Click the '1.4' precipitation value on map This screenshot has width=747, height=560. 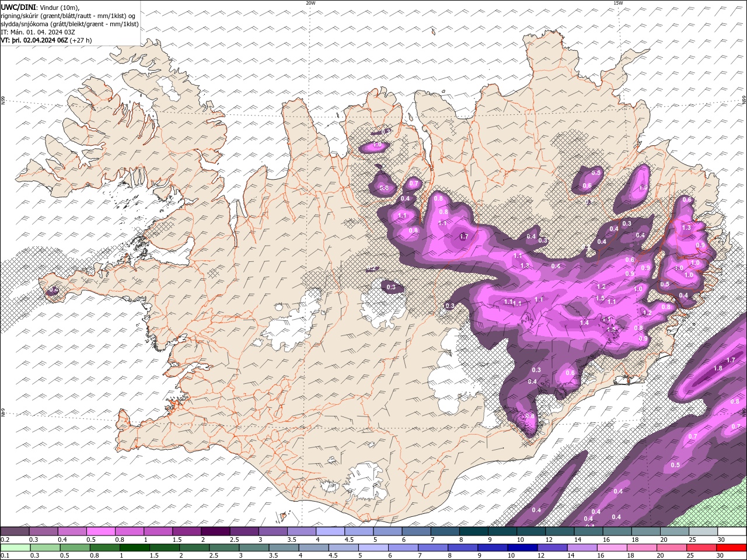[x=584, y=323]
